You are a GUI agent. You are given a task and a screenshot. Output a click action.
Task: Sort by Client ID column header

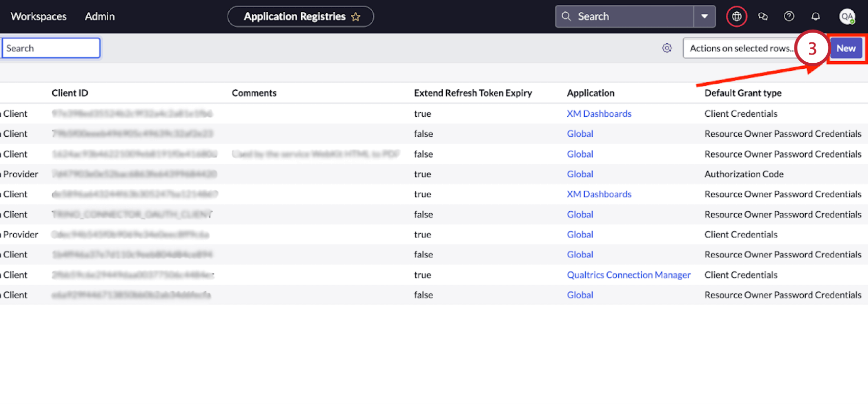coord(70,93)
